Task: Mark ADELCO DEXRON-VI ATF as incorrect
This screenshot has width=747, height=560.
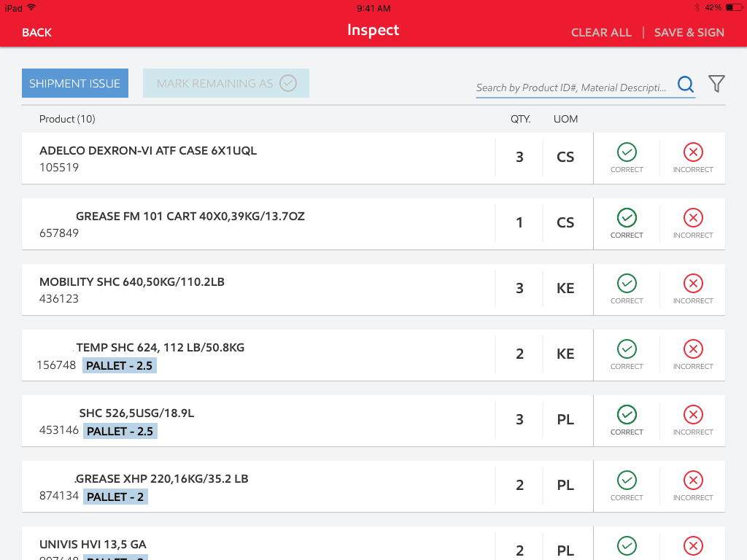Action: (693, 158)
